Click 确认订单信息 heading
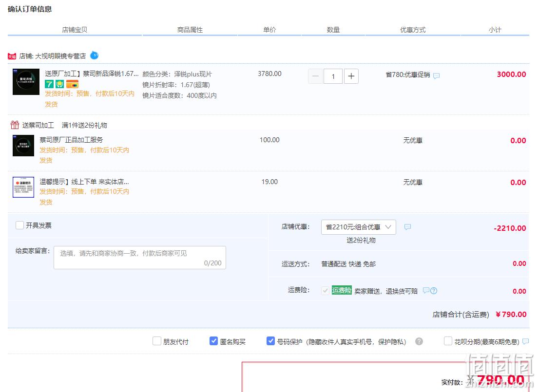 (30, 9)
